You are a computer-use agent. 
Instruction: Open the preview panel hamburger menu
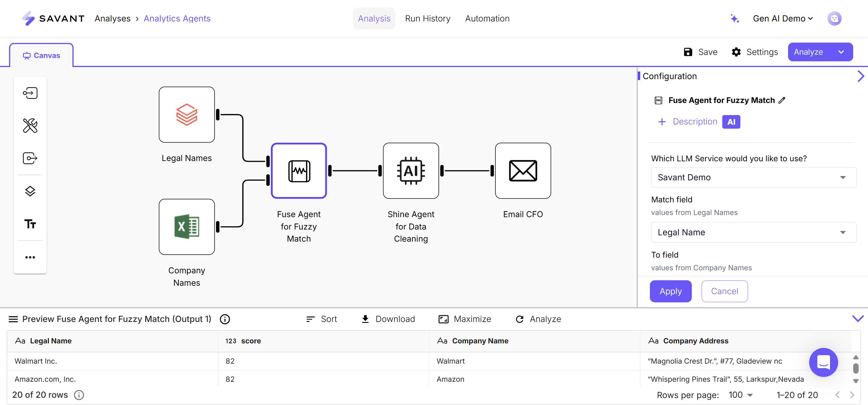tap(13, 319)
